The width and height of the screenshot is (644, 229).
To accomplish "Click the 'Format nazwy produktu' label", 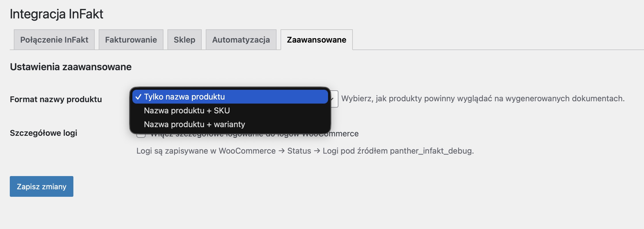I will pos(56,99).
